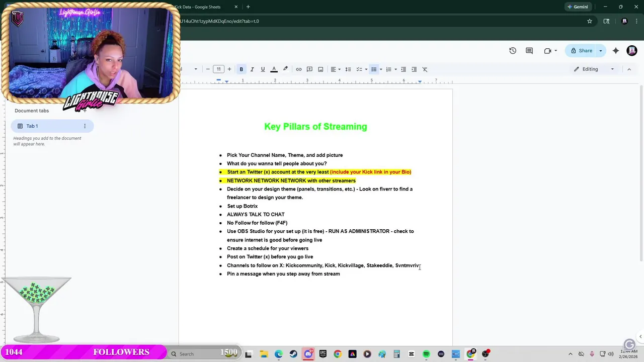
Task: Decrease indent with the toolbar icon
Action: (404, 69)
